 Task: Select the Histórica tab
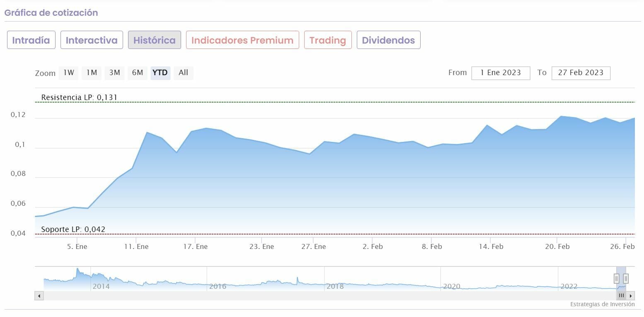(x=154, y=40)
